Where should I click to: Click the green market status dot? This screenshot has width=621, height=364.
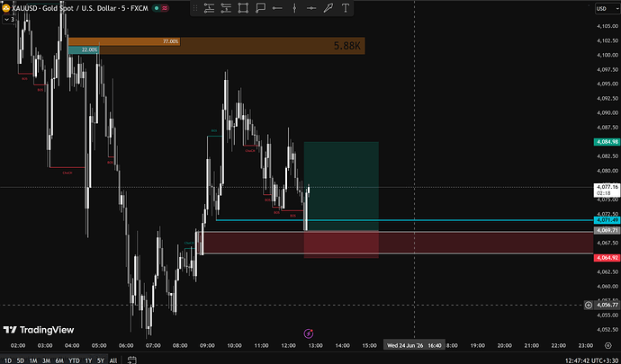coord(157,8)
